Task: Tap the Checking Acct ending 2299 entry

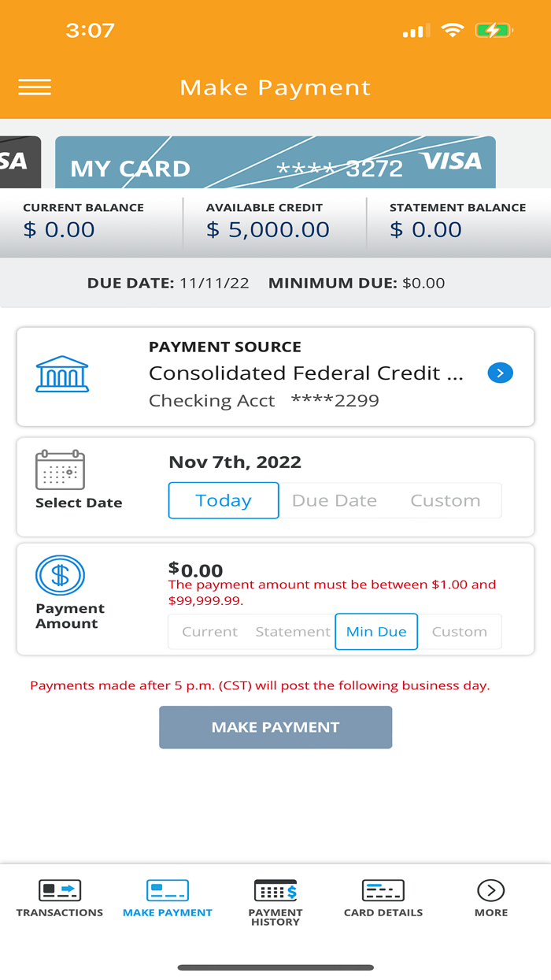Action: coord(264,400)
